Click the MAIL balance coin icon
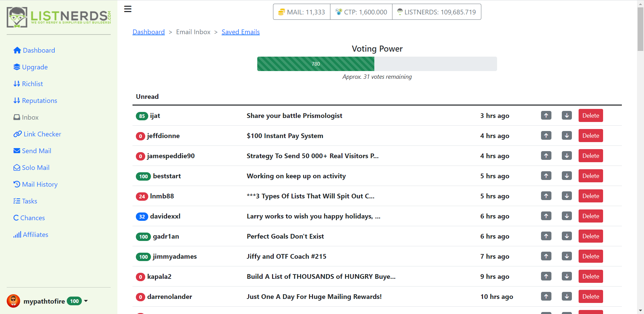The width and height of the screenshot is (644, 314). pos(281,12)
